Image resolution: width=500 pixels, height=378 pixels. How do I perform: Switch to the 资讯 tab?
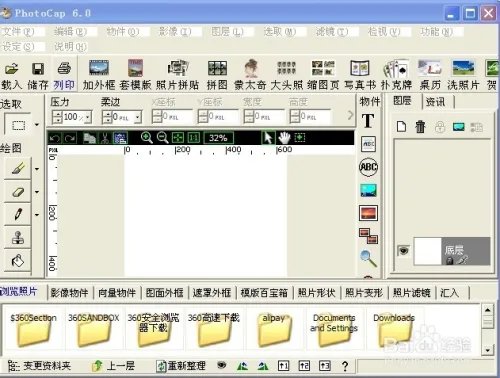click(435, 101)
